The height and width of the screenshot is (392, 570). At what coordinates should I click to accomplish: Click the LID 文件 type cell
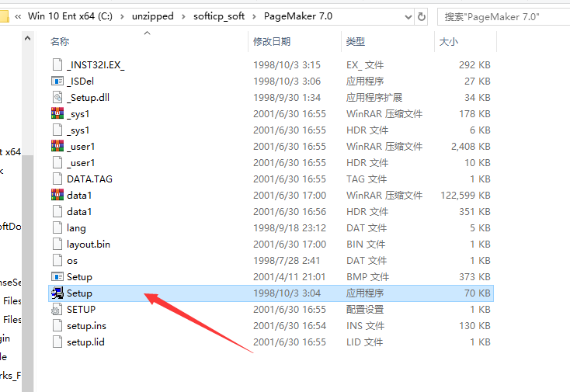coord(364,342)
